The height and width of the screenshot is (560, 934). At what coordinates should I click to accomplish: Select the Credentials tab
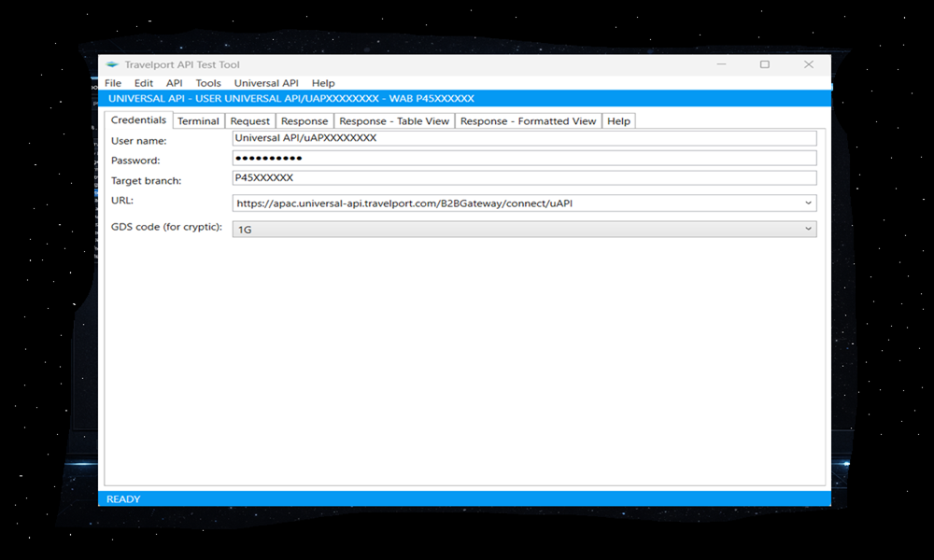tap(138, 120)
